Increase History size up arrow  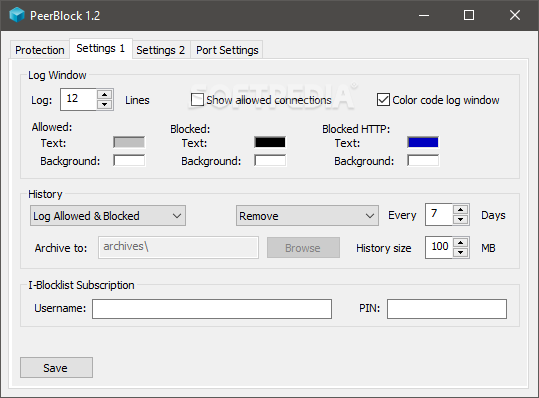coord(461,242)
